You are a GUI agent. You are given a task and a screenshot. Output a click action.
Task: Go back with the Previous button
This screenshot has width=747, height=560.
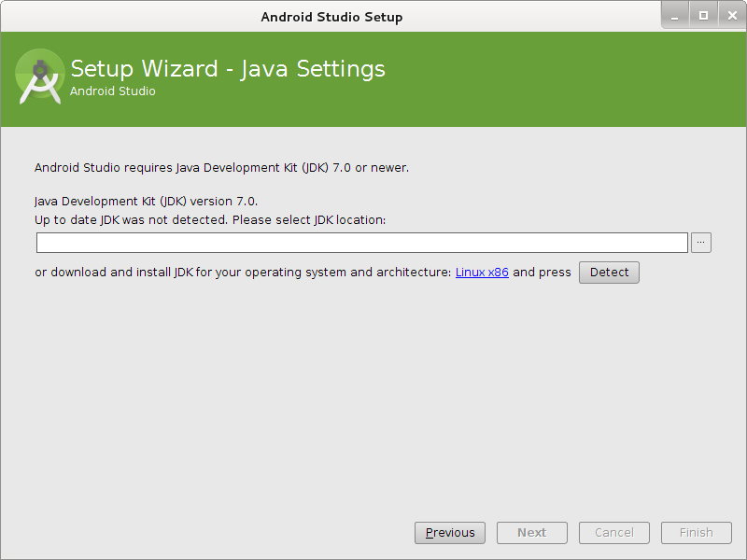450,532
